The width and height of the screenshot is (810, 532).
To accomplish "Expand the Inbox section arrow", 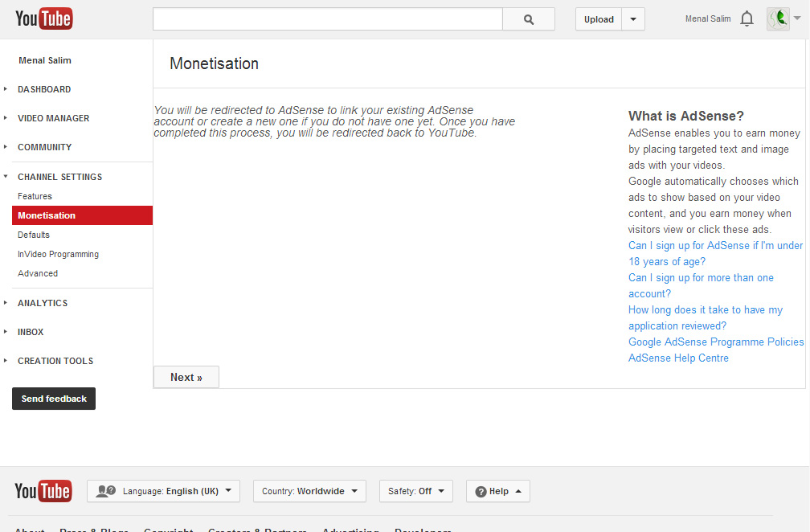I will [6, 332].
